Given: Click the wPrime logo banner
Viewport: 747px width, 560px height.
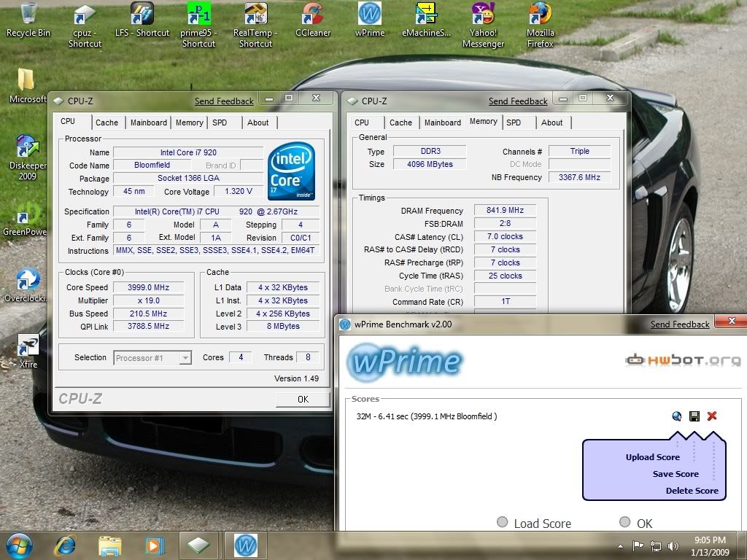Looking at the screenshot, I should (x=404, y=362).
